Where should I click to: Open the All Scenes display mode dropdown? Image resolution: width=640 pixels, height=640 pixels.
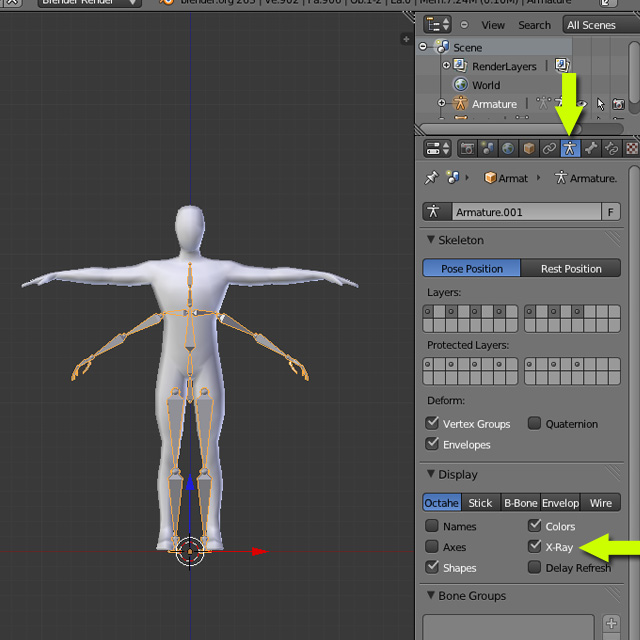click(601, 25)
